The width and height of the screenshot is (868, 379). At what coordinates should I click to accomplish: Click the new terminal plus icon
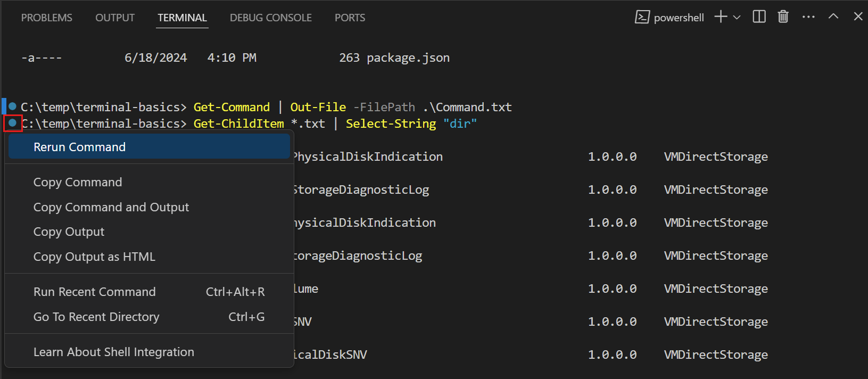pyautogui.click(x=721, y=17)
